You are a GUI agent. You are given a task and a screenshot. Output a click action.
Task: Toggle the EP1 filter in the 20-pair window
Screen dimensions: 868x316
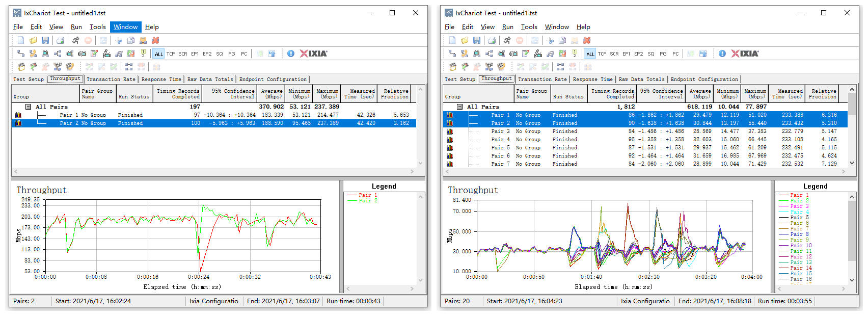coord(627,54)
